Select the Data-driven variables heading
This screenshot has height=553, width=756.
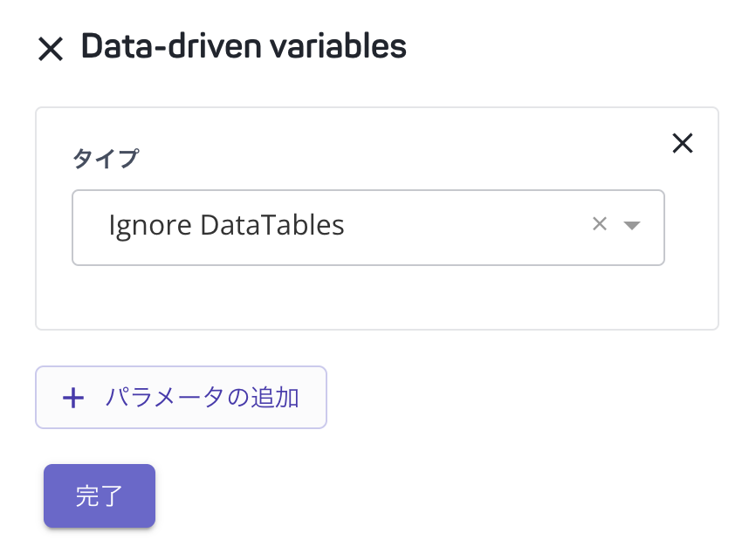click(244, 47)
